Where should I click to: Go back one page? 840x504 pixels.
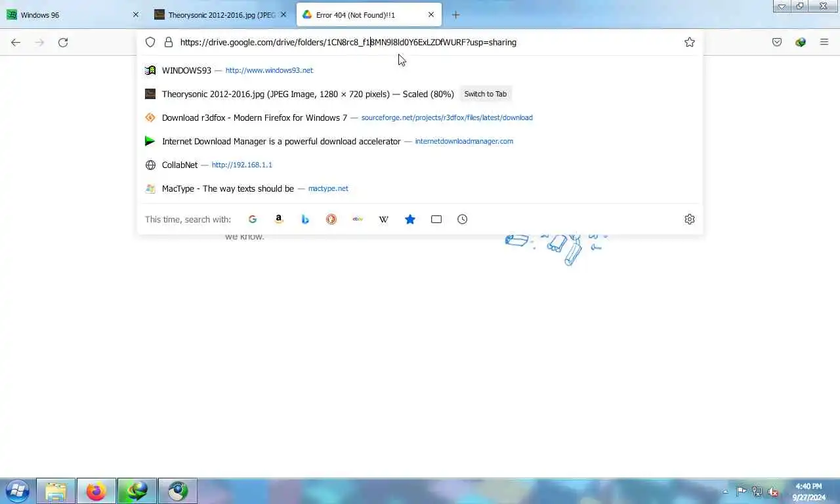[16, 42]
